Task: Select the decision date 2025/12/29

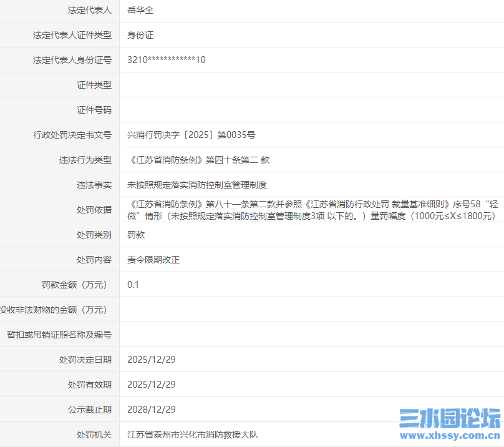Action: click(x=153, y=360)
